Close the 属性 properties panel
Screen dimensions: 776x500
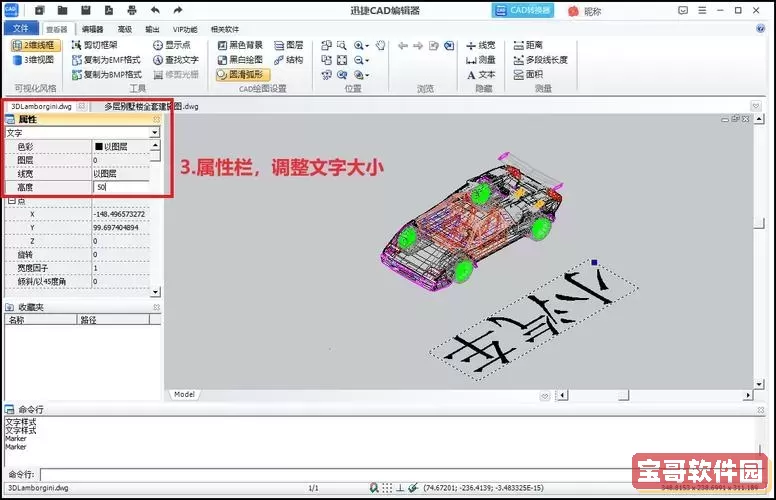[156, 119]
